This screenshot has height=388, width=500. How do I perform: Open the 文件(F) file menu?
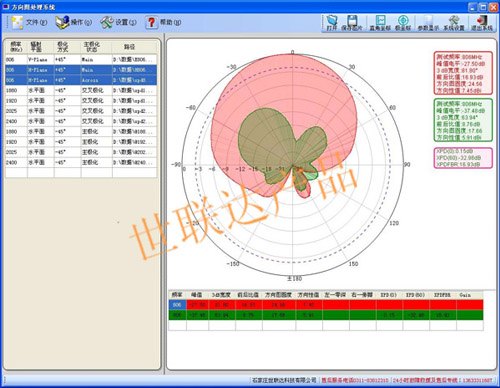click(29, 22)
